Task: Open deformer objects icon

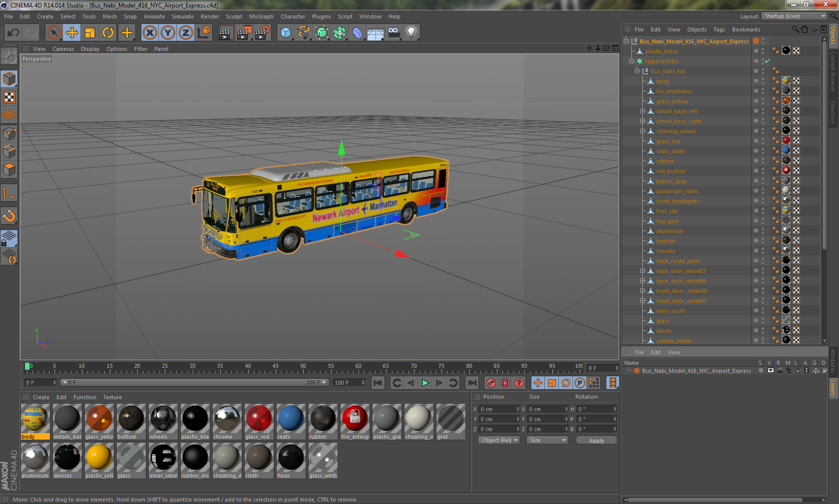Action: 358,33
